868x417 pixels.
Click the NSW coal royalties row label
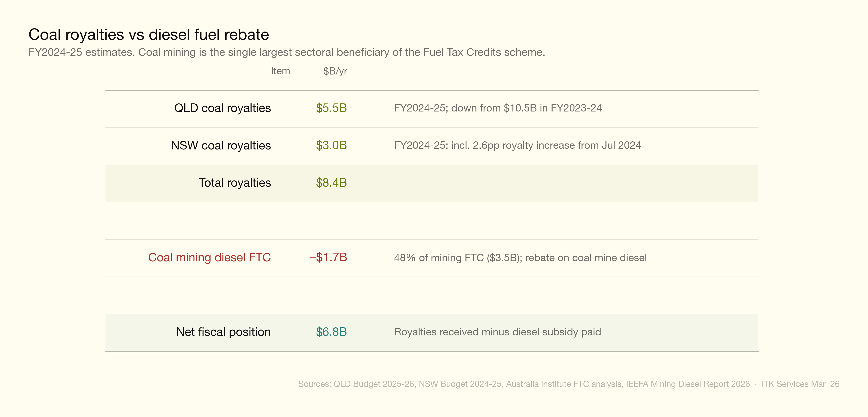[x=221, y=145]
